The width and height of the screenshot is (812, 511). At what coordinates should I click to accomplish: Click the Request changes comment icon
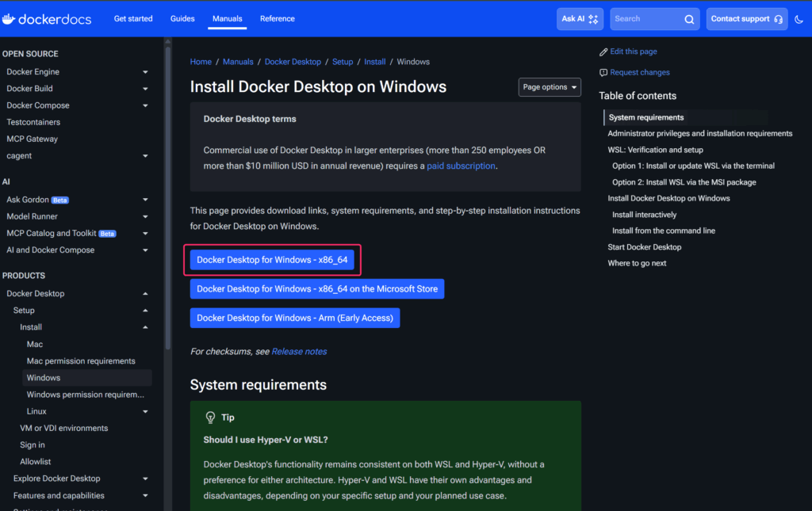click(603, 72)
